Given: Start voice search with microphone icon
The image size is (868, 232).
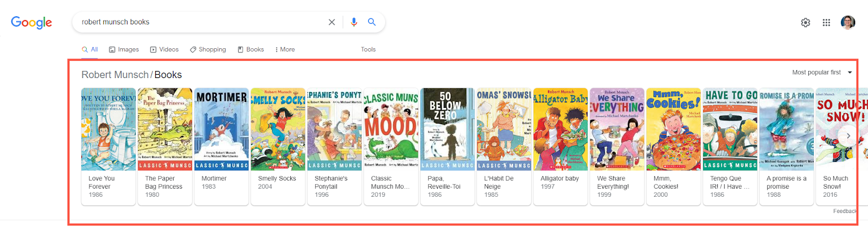Looking at the screenshot, I should coord(354,22).
